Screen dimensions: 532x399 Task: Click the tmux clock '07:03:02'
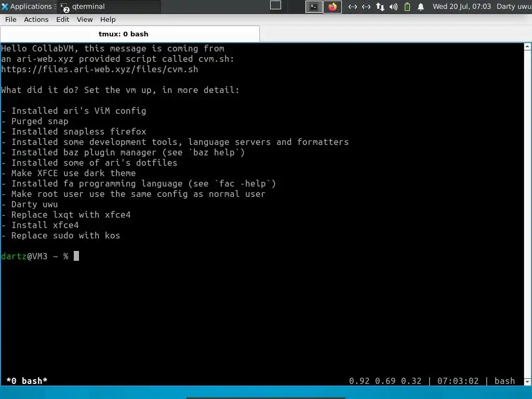pos(458,381)
